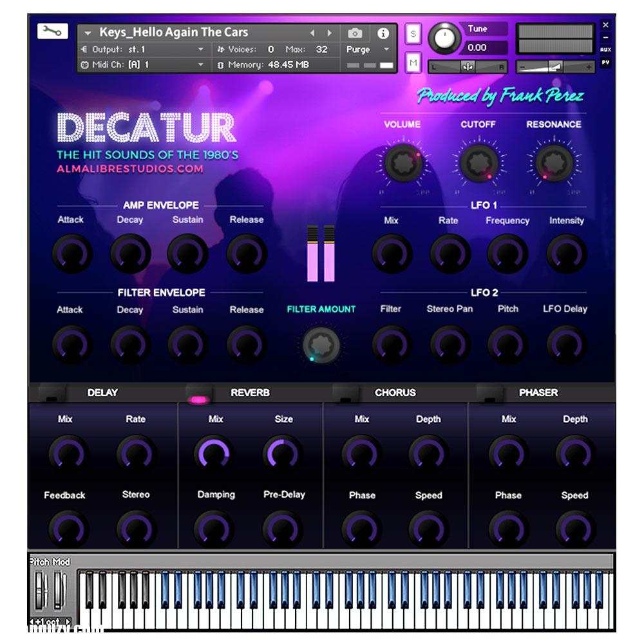The width and height of the screenshot is (644, 644).
Task: Click the LFO 1 Mix knob
Action: [x=392, y=254]
